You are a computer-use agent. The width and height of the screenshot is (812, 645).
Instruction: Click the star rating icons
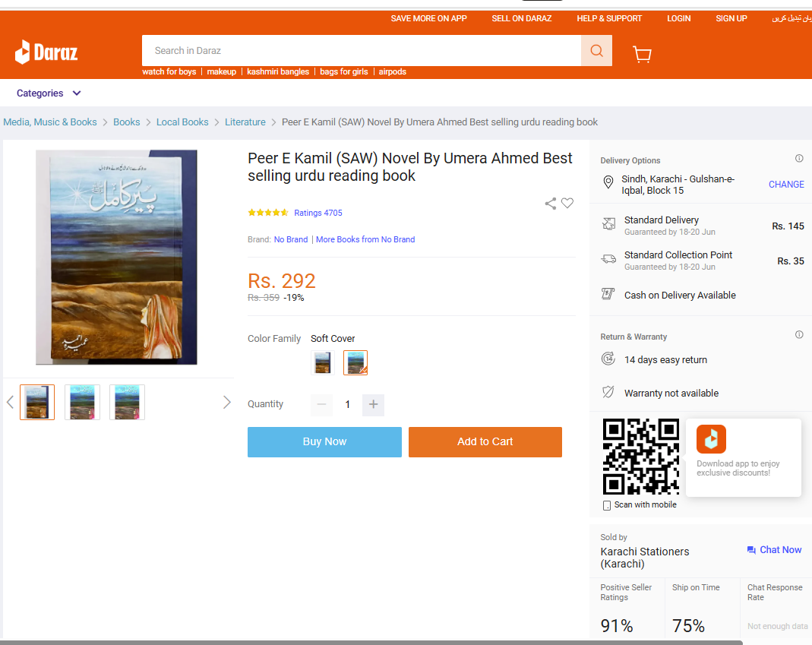[268, 213]
